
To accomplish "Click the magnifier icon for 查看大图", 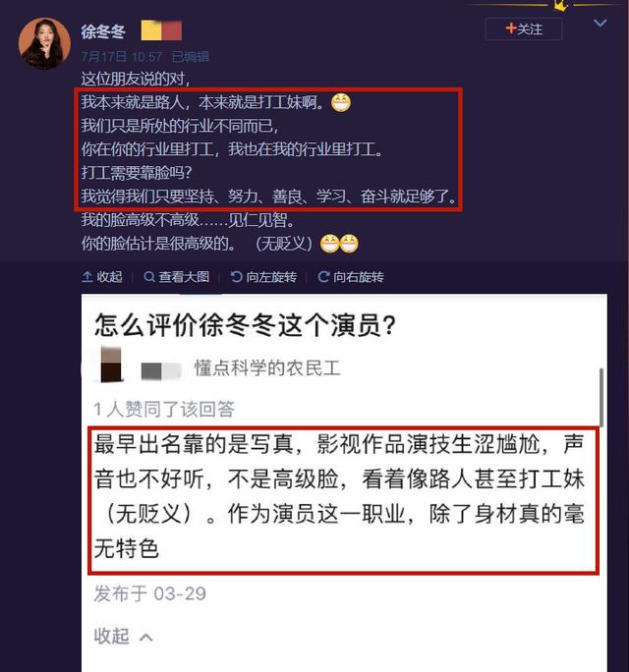I will coord(148,277).
